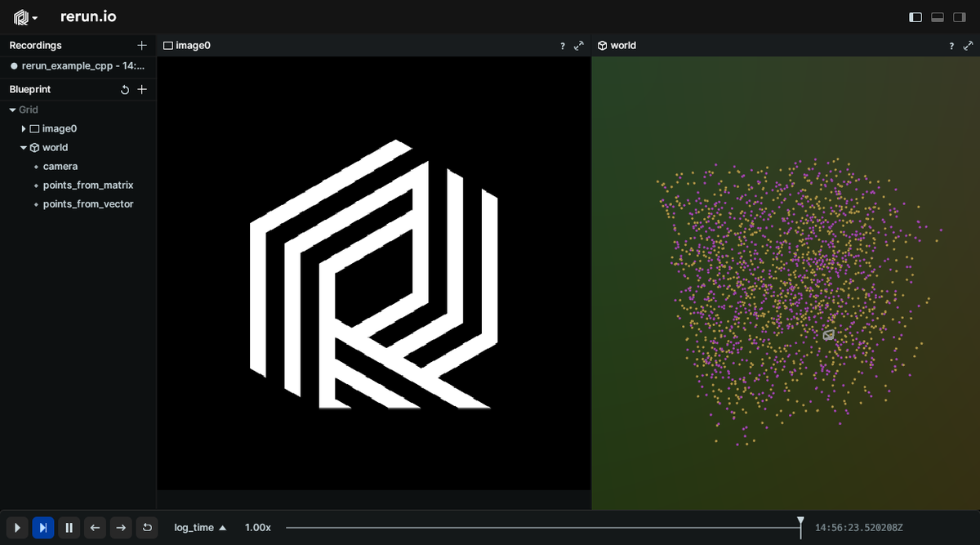Show help for image0 view
The height and width of the screenshot is (545, 980).
tap(562, 47)
